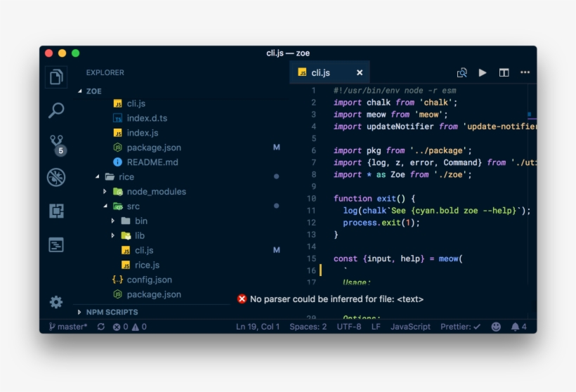Expand the lib folder arrow
The height and width of the screenshot is (392, 576).
(113, 235)
